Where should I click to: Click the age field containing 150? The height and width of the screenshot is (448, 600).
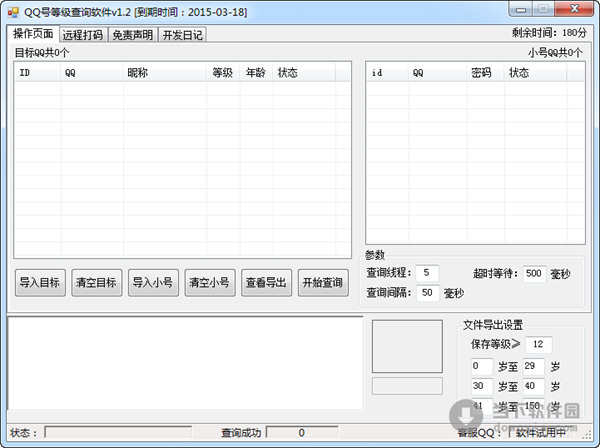click(533, 406)
